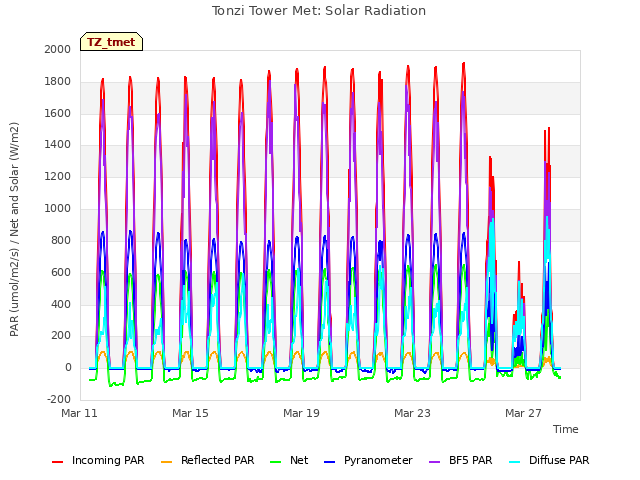Viewport: 640px width, 480px height.
Task: Toggle the Diffuse PAR legend entry
Action: pos(549,461)
